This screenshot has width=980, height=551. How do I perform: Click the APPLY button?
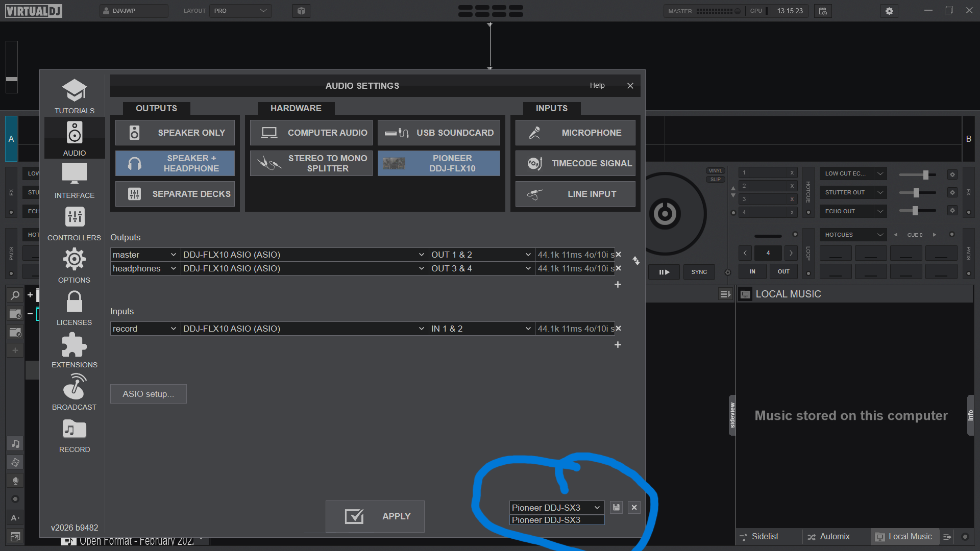[375, 517]
